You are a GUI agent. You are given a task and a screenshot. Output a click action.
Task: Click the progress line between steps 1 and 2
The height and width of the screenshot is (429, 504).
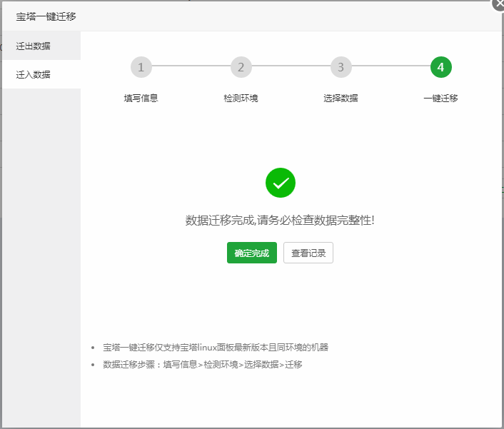191,66
